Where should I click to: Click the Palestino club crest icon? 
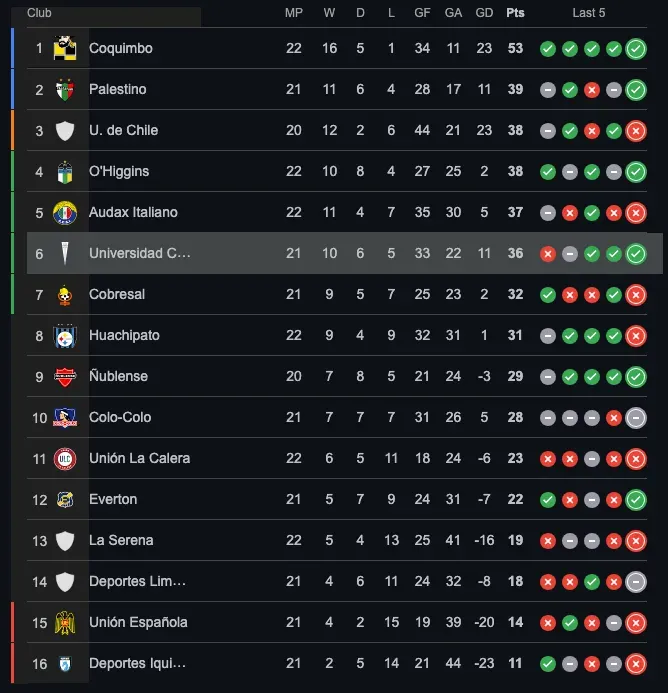point(65,89)
